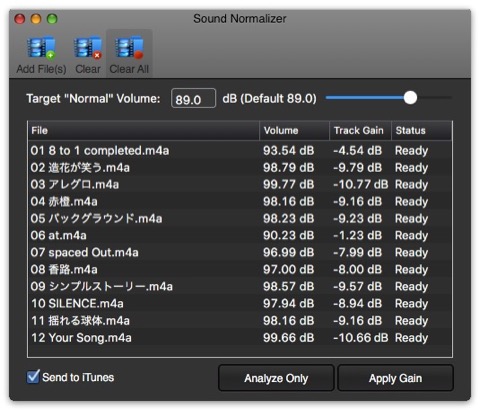The height and width of the screenshot is (410, 480).
Task: Sort by the Track Gain column header
Action: (360, 130)
